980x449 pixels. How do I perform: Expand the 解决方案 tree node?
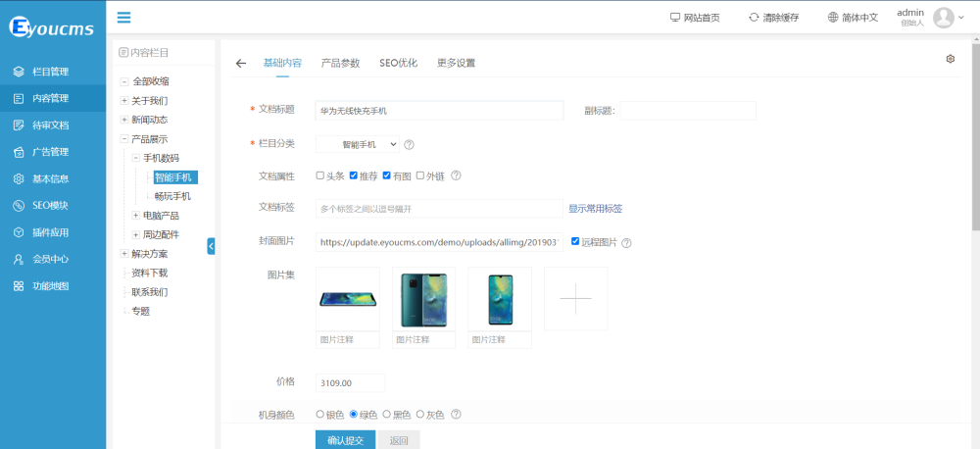124,254
